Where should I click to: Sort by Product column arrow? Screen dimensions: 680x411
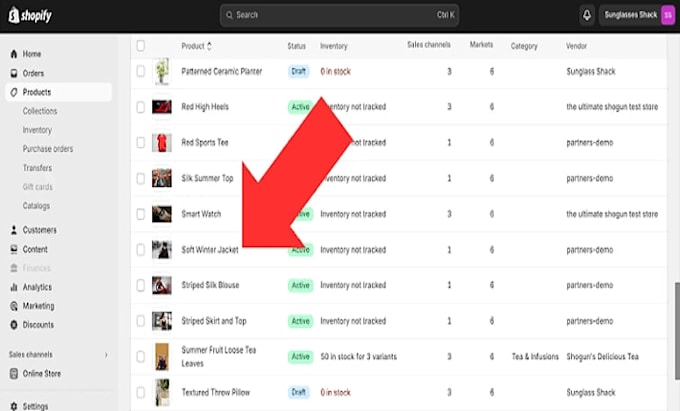pyautogui.click(x=209, y=46)
